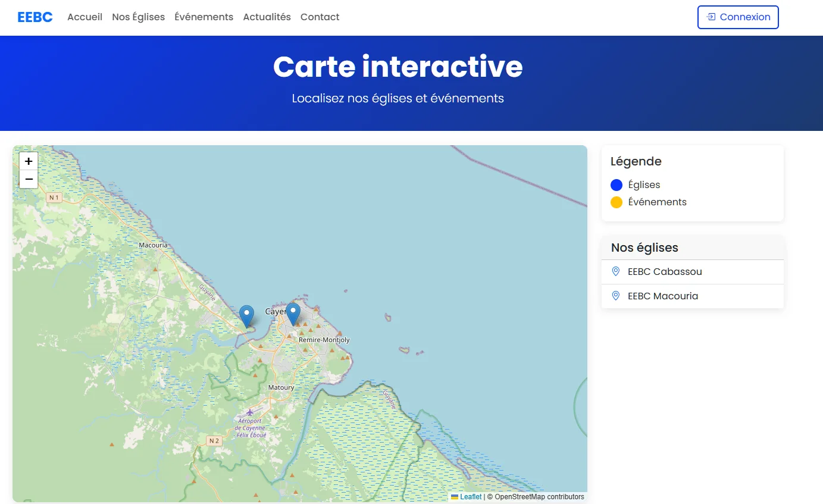The width and height of the screenshot is (823, 504).
Task: Open the Événements navigation item
Action: coord(204,17)
